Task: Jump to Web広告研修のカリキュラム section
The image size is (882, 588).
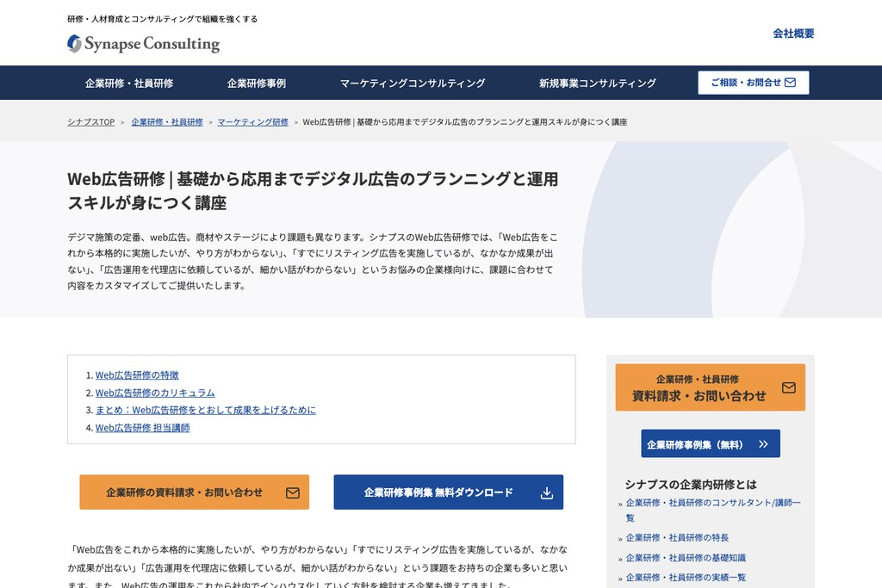Action: click(x=155, y=393)
